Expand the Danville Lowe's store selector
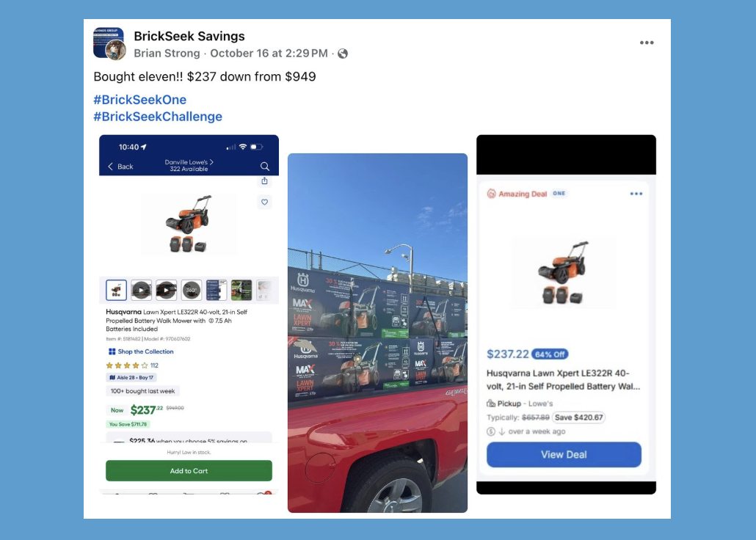Viewport: 756px width, 540px height. (189, 165)
